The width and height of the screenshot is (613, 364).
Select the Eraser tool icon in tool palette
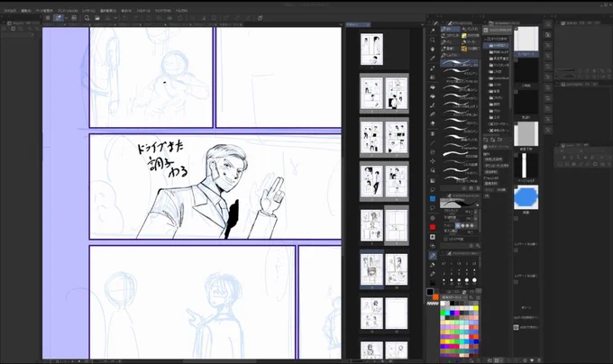coord(433,123)
